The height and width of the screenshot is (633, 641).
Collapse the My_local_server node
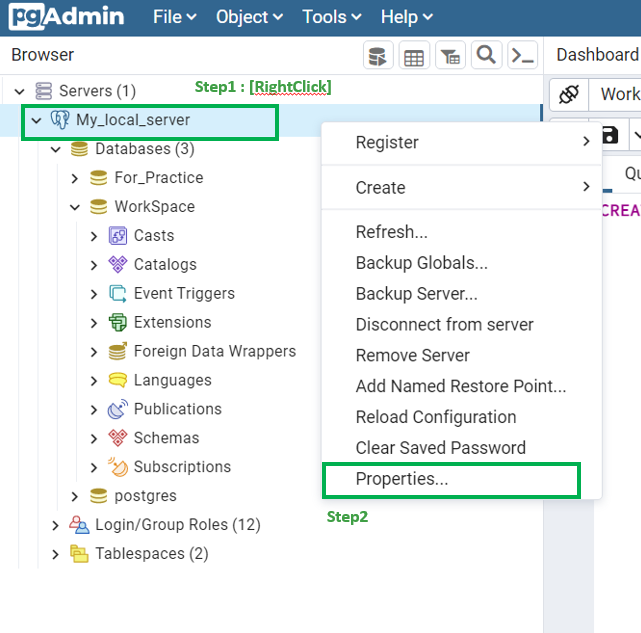pyautogui.click(x=36, y=120)
